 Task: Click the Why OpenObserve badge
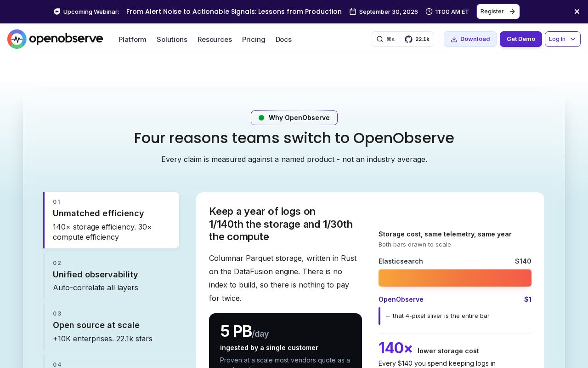coord(294,118)
